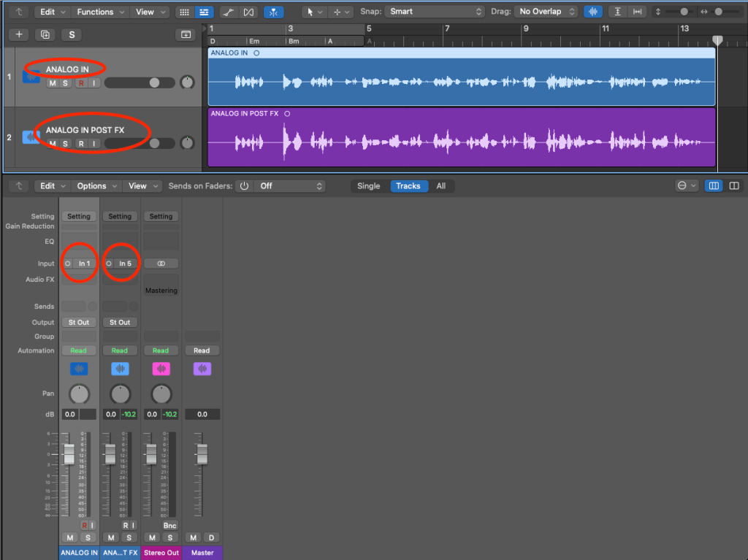Viewport: 748px width, 560px height.
Task: Click the In 5 input button
Action: coord(124,264)
